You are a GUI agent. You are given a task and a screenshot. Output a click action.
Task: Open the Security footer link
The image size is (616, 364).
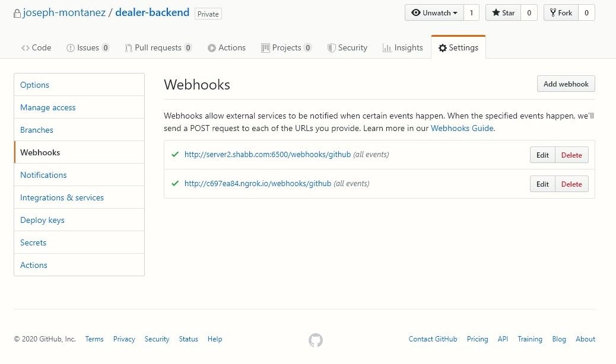(157, 339)
